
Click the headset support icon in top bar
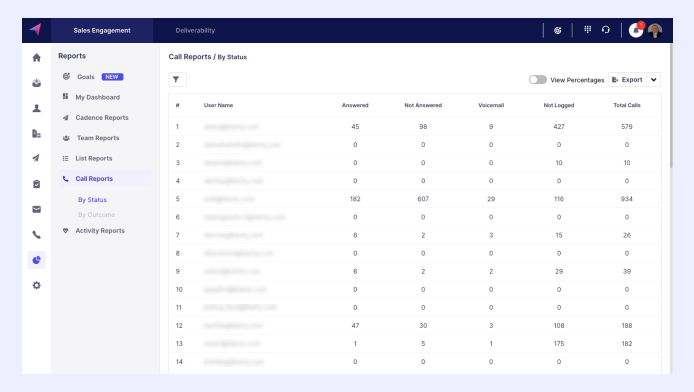[606, 30]
